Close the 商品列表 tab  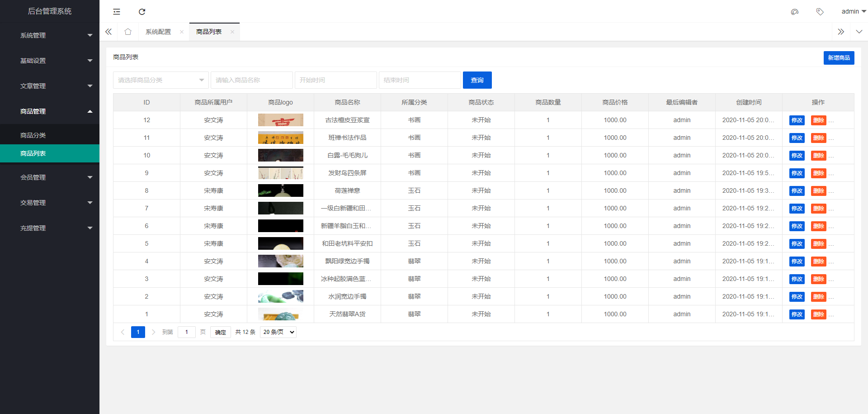[232, 32]
